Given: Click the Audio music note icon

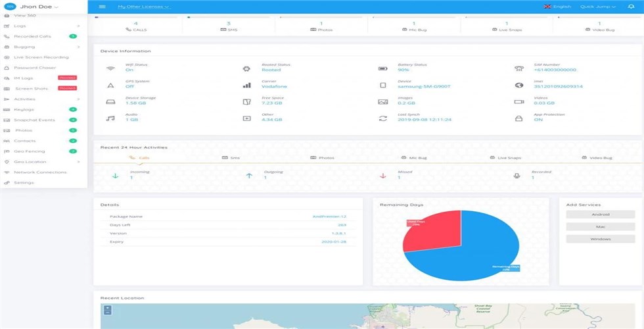Looking at the screenshot, I should 110,118.
